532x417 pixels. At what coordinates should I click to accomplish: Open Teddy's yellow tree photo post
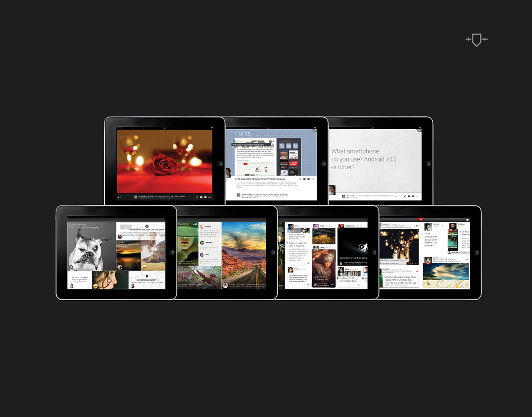point(324,236)
